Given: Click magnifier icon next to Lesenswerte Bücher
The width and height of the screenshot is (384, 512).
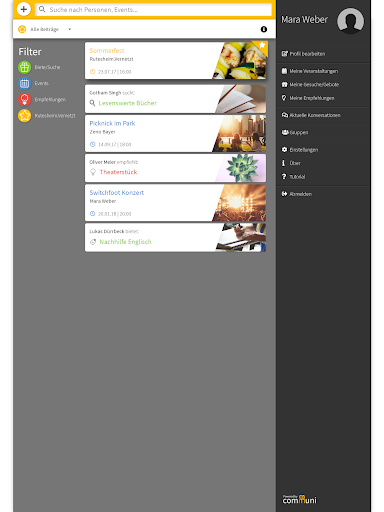Looking at the screenshot, I should click(x=92, y=103).
